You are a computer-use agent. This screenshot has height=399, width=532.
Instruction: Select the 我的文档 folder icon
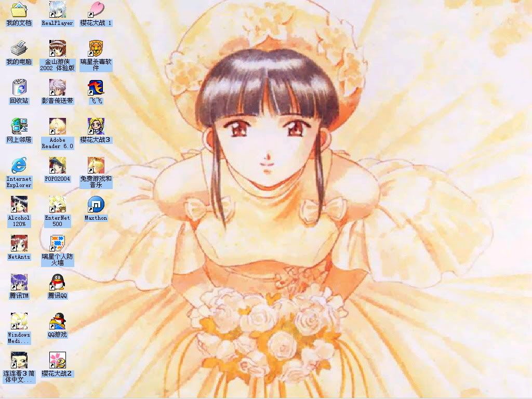click(x=19, y=9)
